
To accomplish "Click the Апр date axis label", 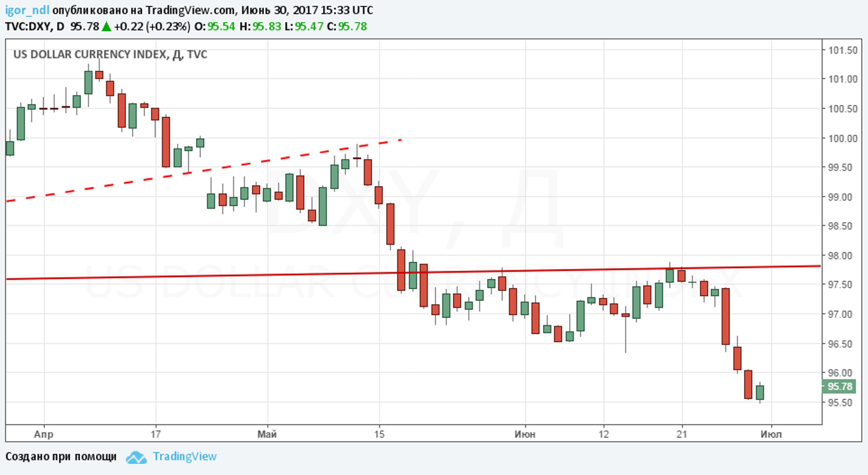I will tap(44, 434).
